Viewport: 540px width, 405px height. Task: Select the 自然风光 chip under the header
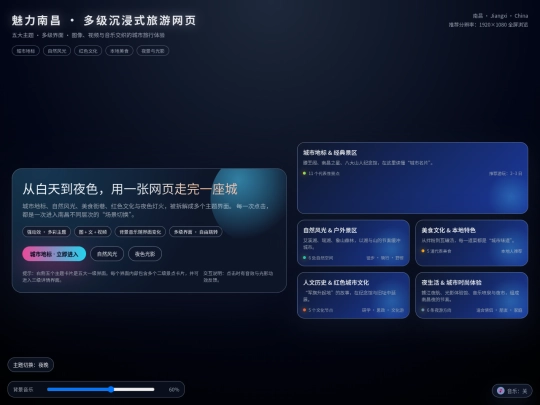coord(57,51)
